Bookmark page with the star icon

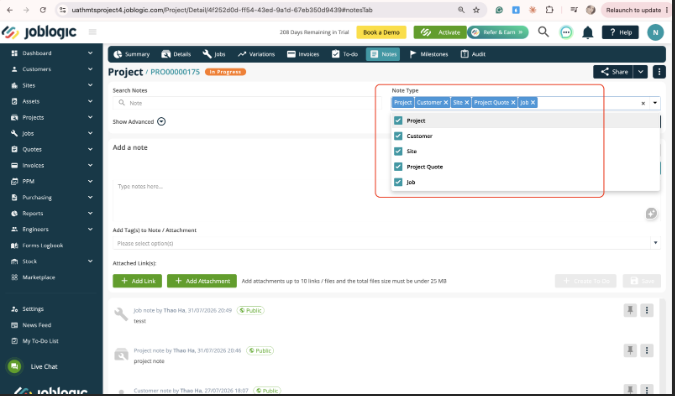(x=476, y=10)
